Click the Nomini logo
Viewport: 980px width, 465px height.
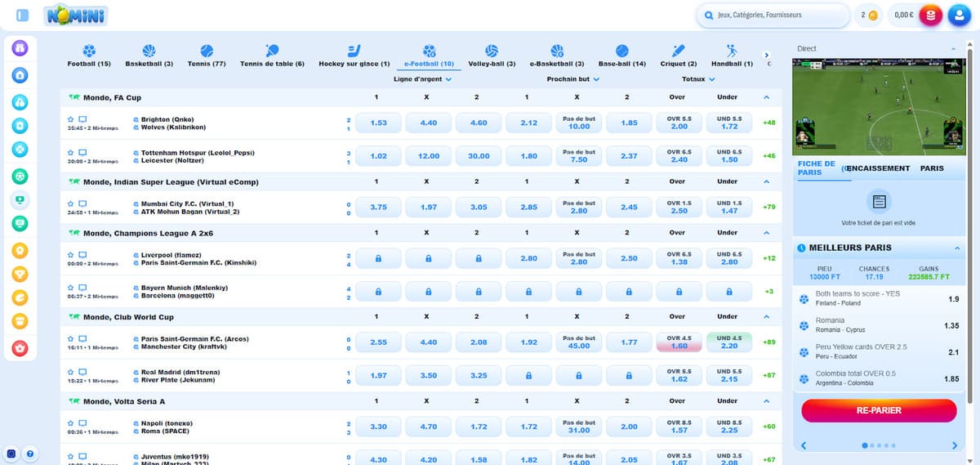(x=76, y=15)
